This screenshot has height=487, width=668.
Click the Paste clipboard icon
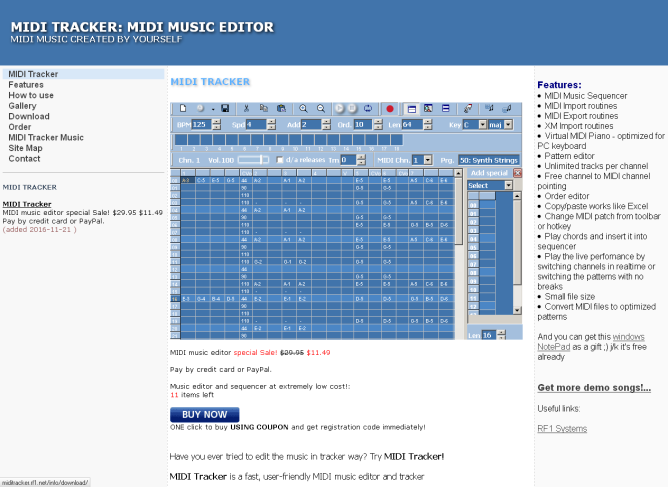(x=281, y=109)
